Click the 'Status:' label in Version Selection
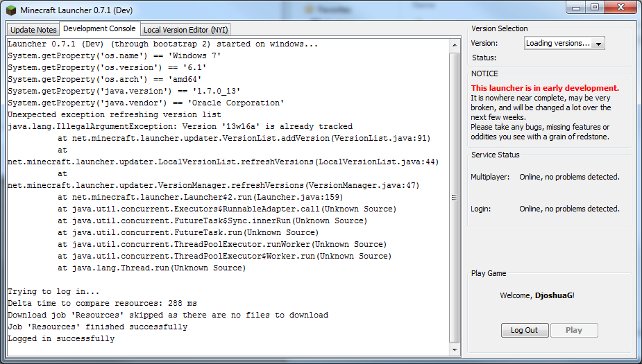642x364 pixels. coord(484,58)
